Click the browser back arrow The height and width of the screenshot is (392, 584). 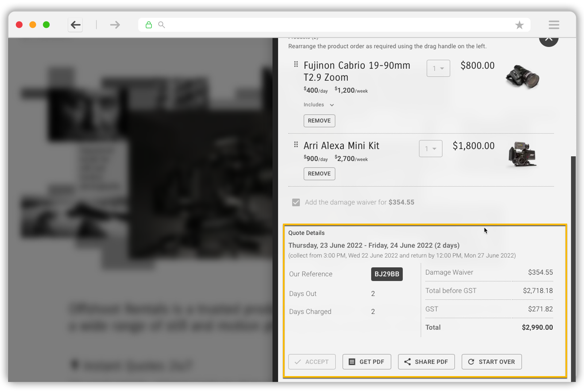75,25
